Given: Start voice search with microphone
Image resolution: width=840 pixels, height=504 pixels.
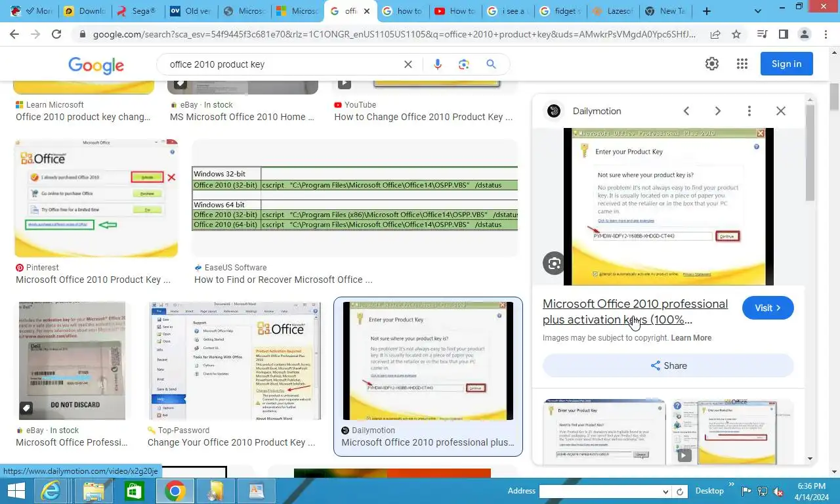Looking at the screenshot, I should pos(438,64).
